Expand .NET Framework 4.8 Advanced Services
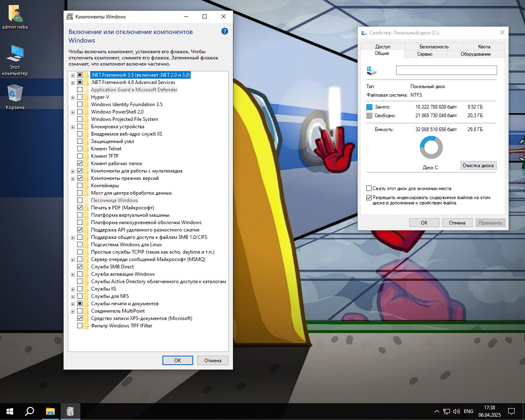525x420 pixels. (73, 83)
